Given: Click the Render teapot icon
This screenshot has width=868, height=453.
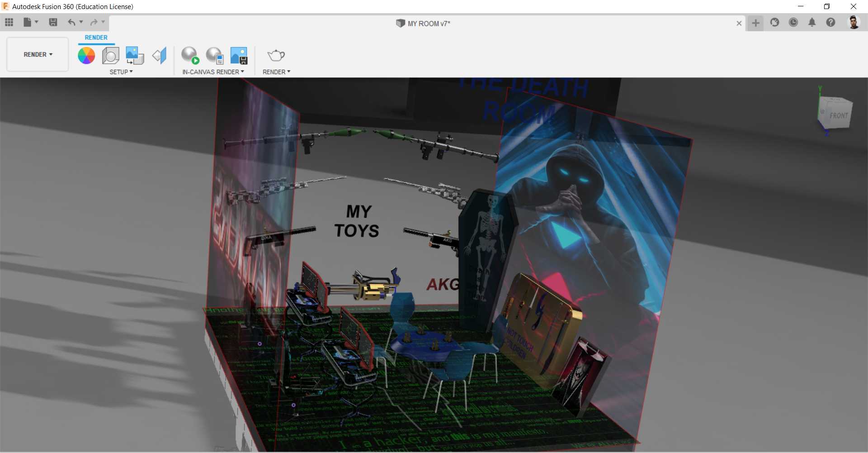Looking at the screenshot, I should point(276,56).
